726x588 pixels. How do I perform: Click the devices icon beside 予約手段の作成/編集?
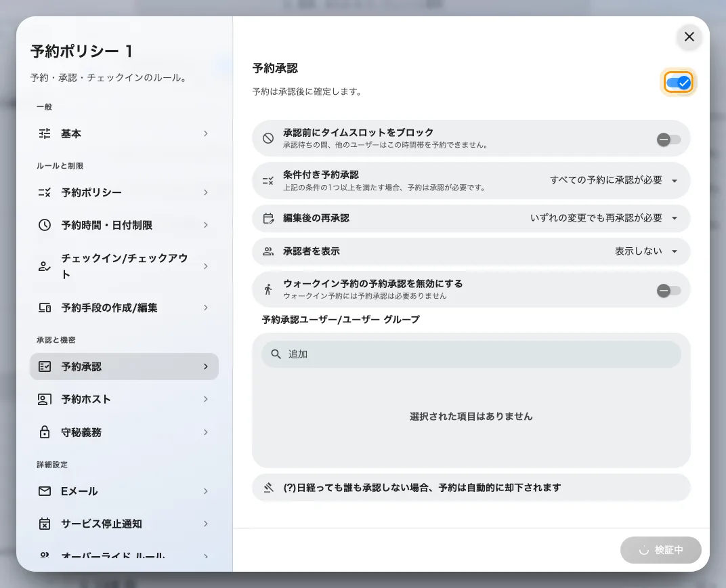point(45,308)
